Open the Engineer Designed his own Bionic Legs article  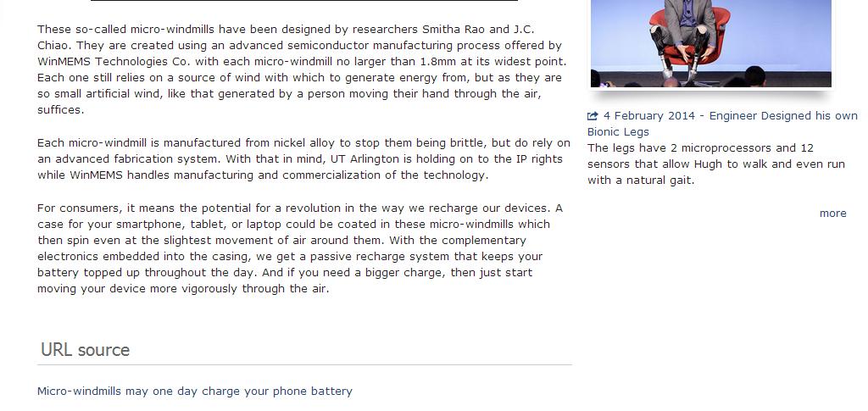point(730,116)
